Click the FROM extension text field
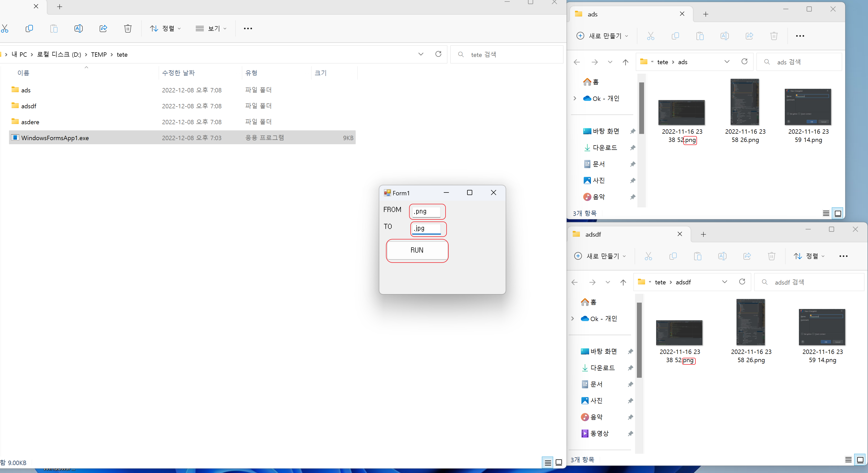868x473 pixels. tap(427, 211)
